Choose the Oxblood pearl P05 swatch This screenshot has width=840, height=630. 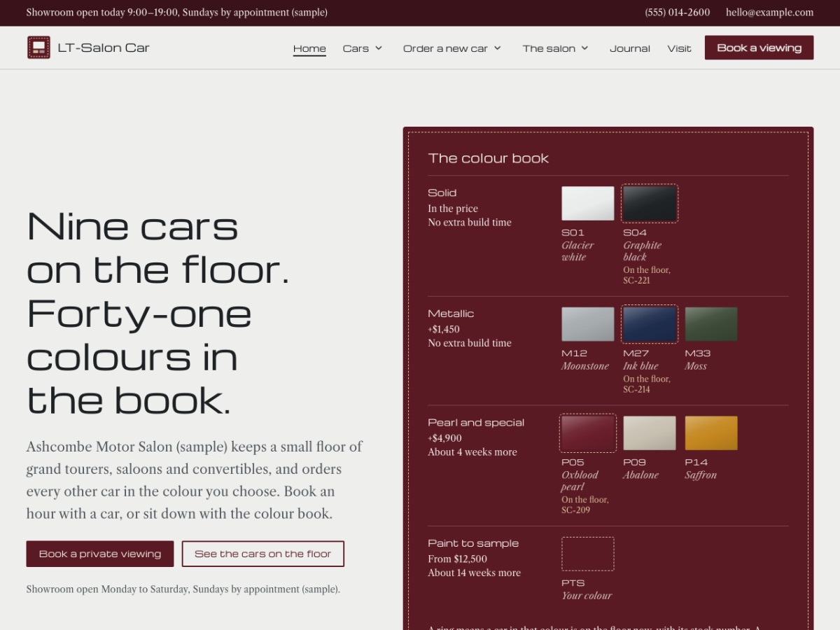tap(588, 433)
